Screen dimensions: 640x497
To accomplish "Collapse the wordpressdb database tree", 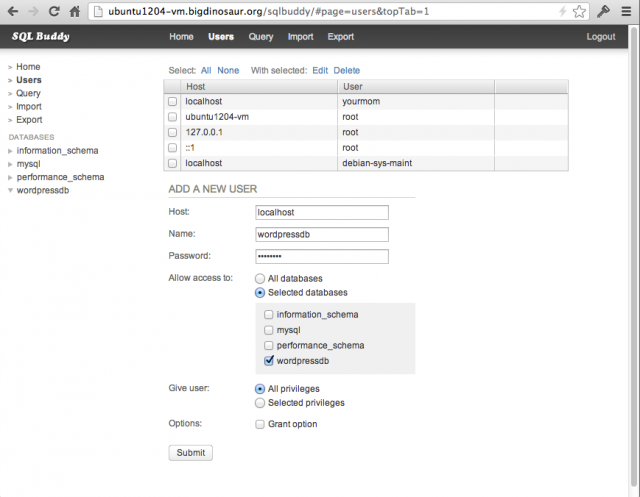I will click(x=10, y=191).
